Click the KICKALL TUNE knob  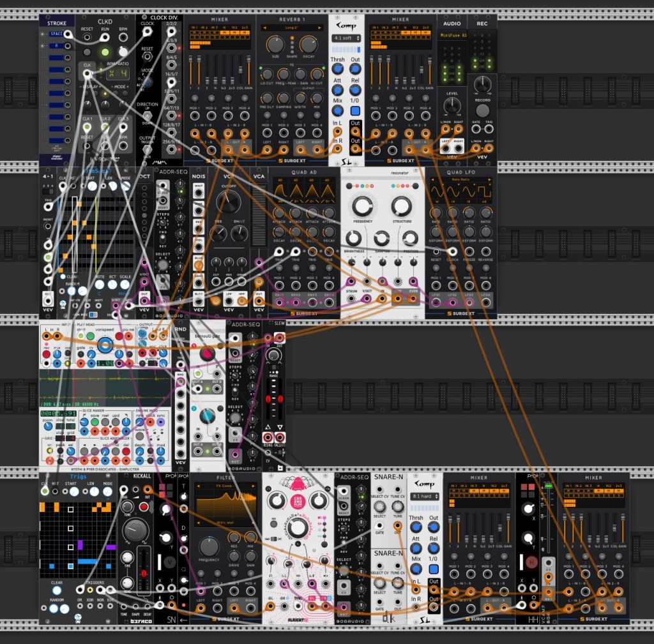pyautogui.click(x=127, y=507)
